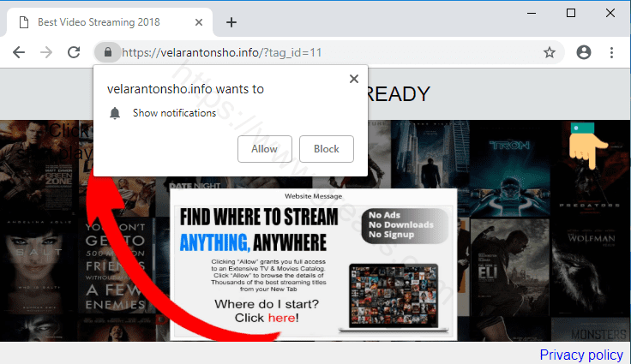Click Allow in the notification prompt
631x364 pixels.
pos(264,149)
